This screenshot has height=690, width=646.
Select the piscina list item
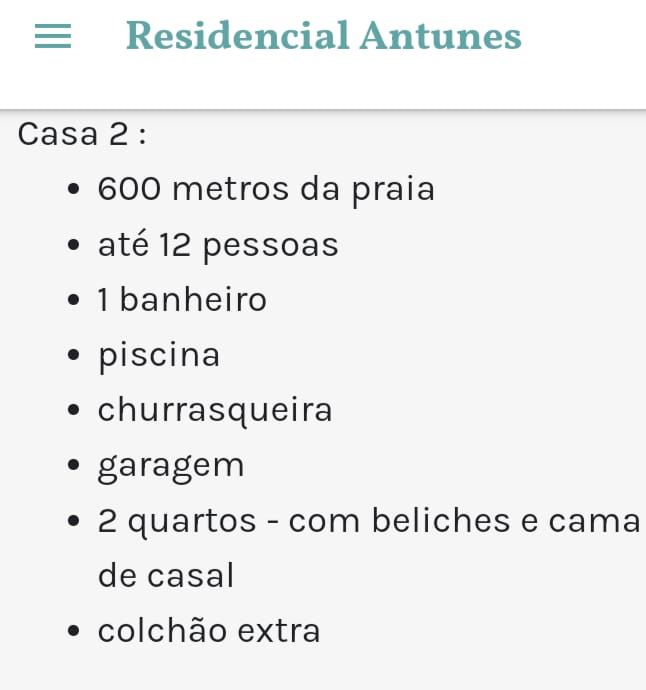click(x=159, y=355)
